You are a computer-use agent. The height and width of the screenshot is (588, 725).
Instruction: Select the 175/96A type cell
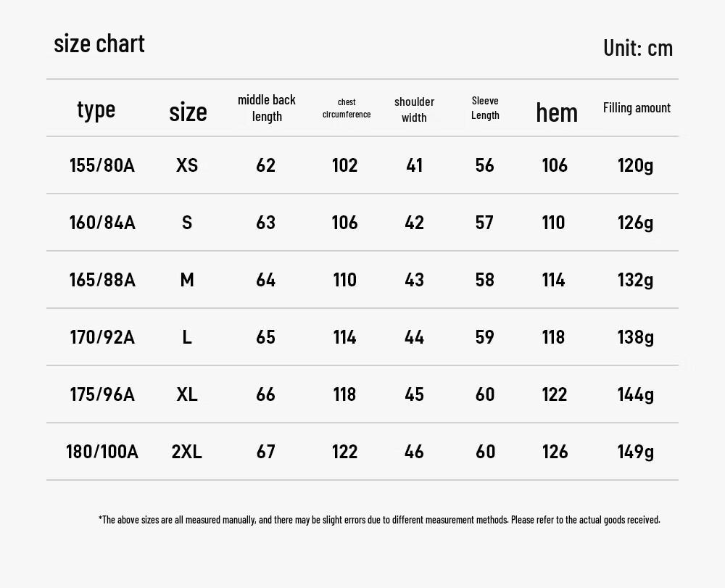(102, 394)
